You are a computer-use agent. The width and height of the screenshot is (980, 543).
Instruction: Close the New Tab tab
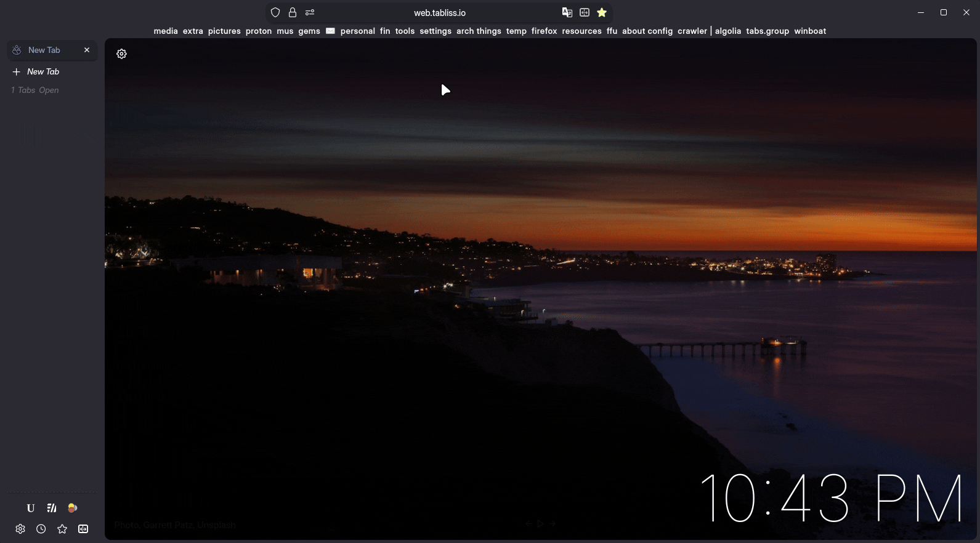(87, 50)
